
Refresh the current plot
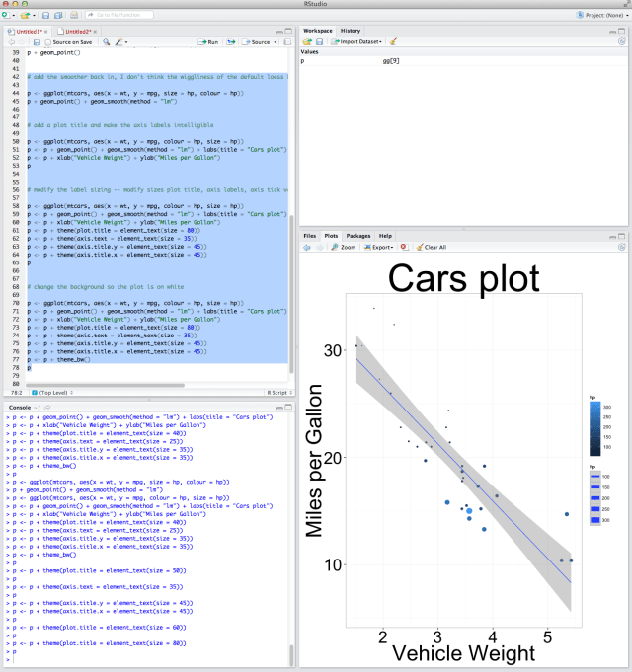point(622,247)
